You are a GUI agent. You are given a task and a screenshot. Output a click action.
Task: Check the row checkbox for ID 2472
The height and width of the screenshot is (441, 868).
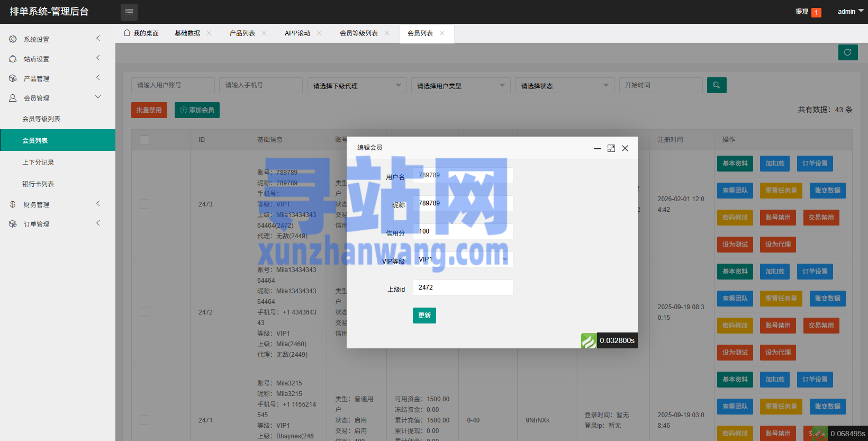point(144,312)
